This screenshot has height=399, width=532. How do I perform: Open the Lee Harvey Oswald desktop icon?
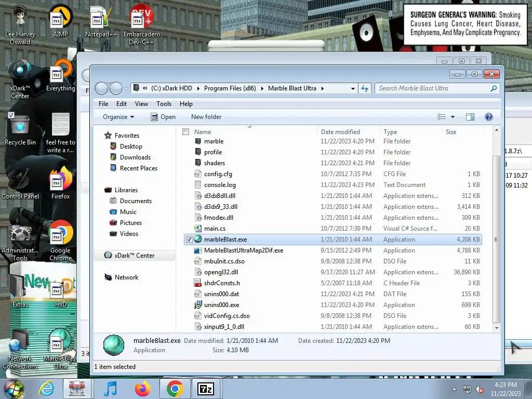20,24
